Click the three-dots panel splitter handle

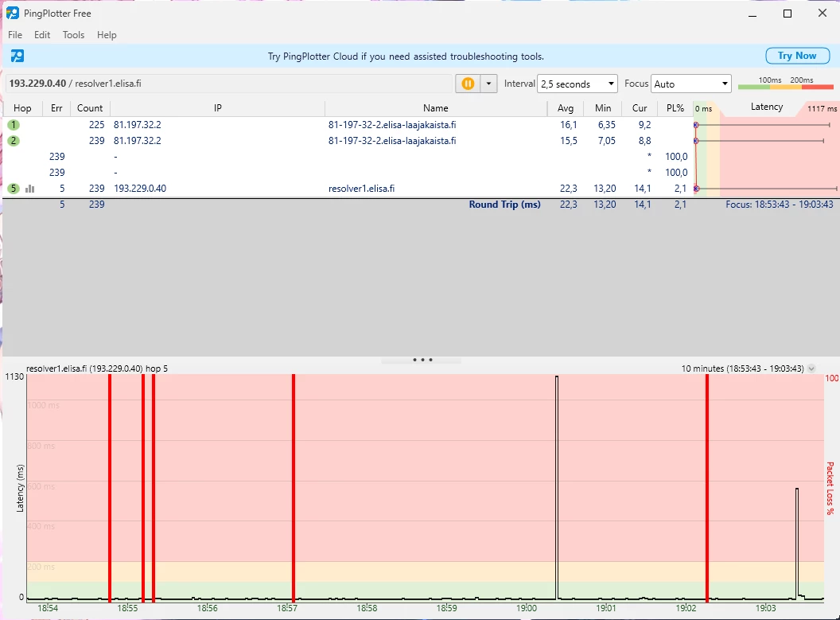click(x=422, y=360)
